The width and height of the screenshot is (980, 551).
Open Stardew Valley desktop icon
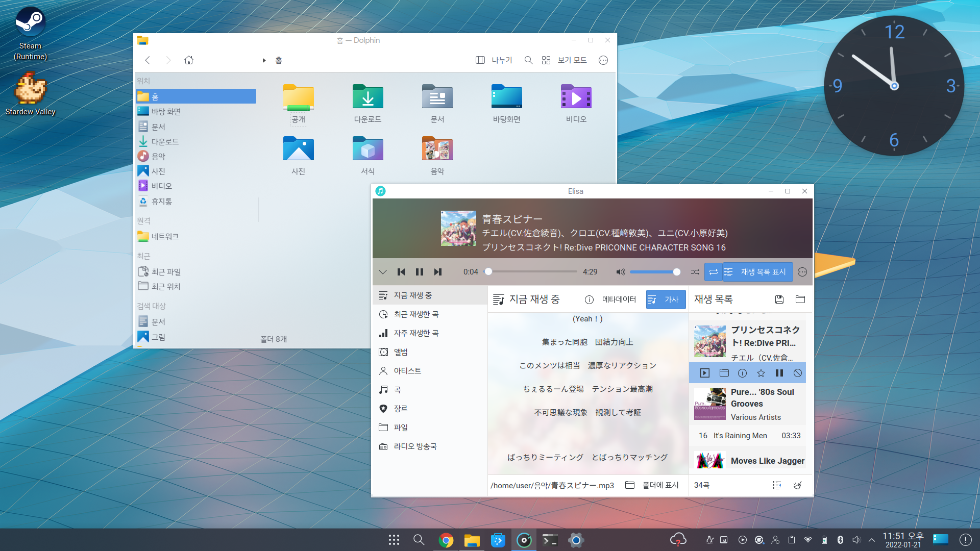30,94
